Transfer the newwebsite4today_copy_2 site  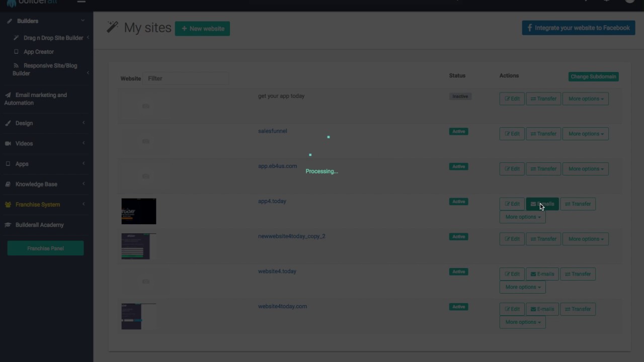[x=543, y=239]
